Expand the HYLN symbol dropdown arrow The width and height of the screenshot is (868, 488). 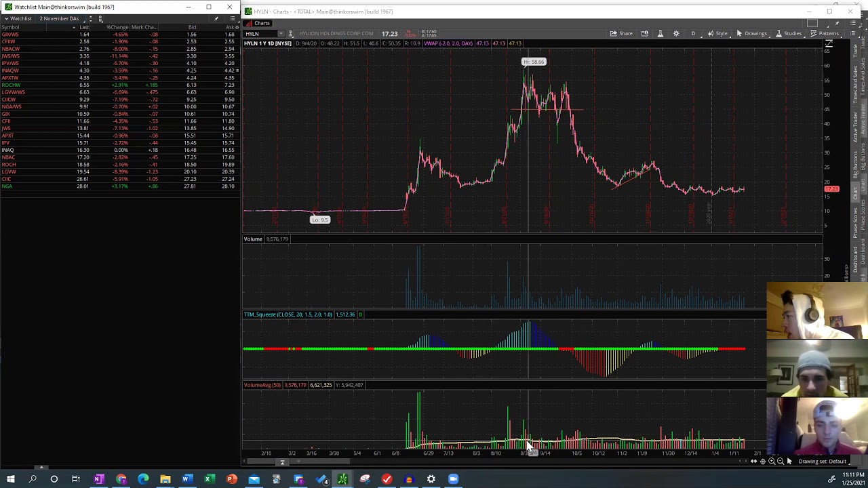point(281,33)
